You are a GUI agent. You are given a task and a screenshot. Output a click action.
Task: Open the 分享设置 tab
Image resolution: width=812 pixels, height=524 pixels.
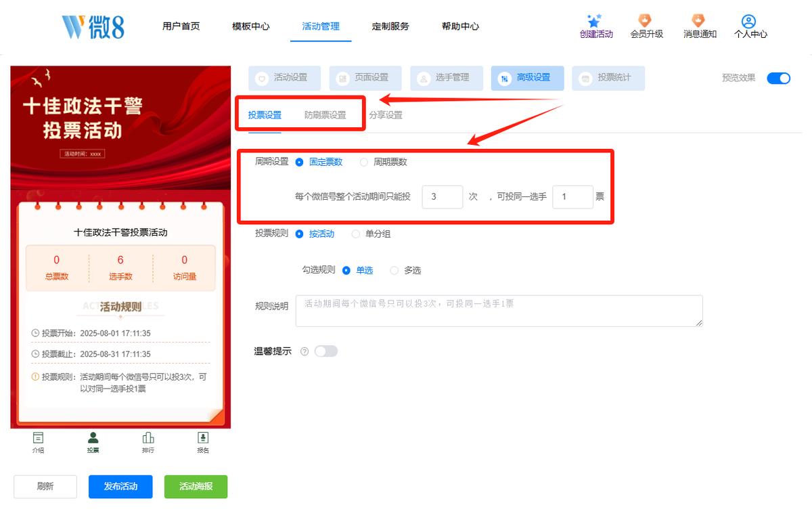point(386,115)
